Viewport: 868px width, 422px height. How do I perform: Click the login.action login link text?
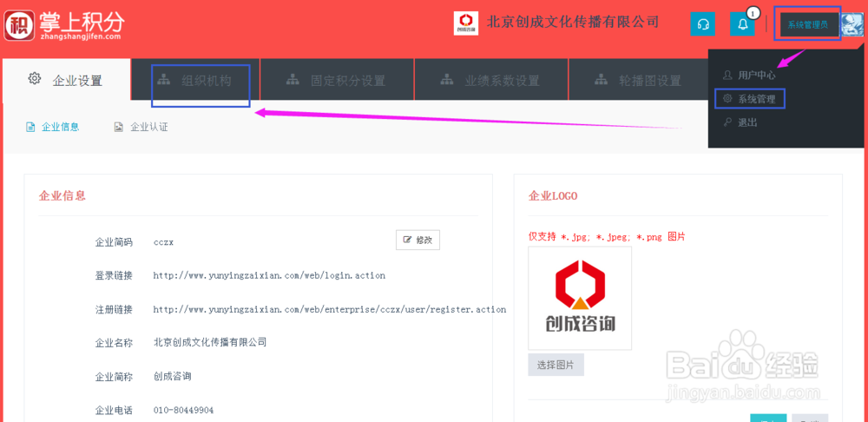point(269,275)
